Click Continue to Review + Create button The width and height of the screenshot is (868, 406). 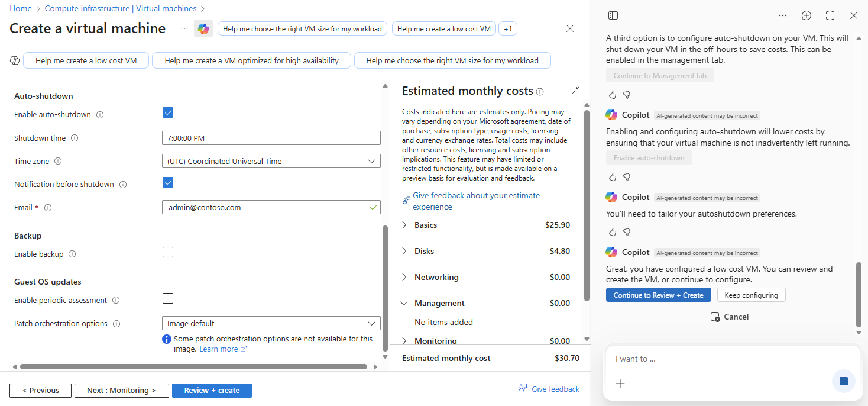pos(658,295)
